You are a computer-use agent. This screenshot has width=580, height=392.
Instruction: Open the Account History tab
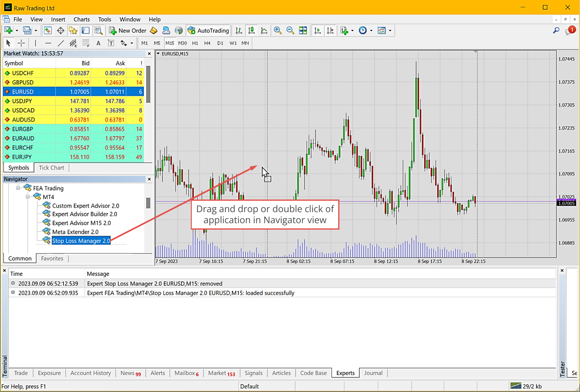click(x=91, y=373)
